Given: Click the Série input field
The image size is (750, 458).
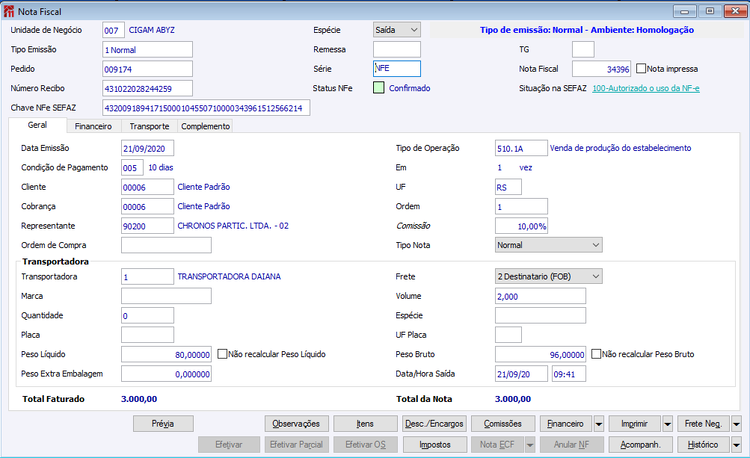Looking at the screenshot, I should 397,69.
